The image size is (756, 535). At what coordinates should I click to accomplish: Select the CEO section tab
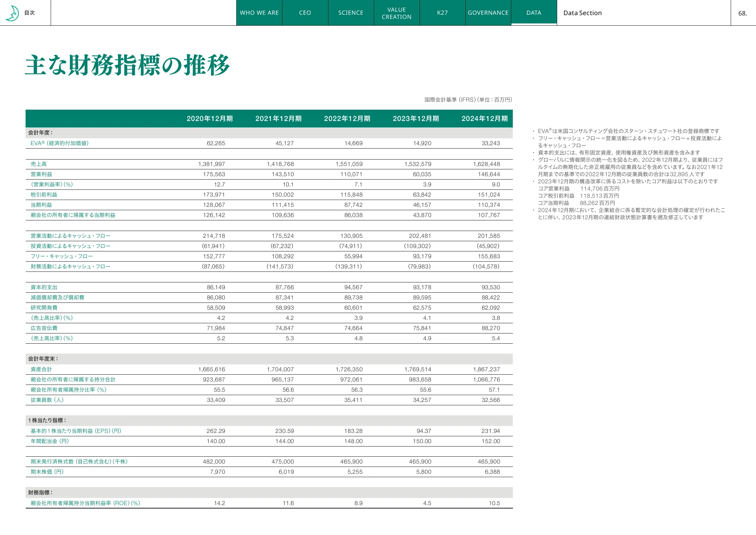coord(305,12)
